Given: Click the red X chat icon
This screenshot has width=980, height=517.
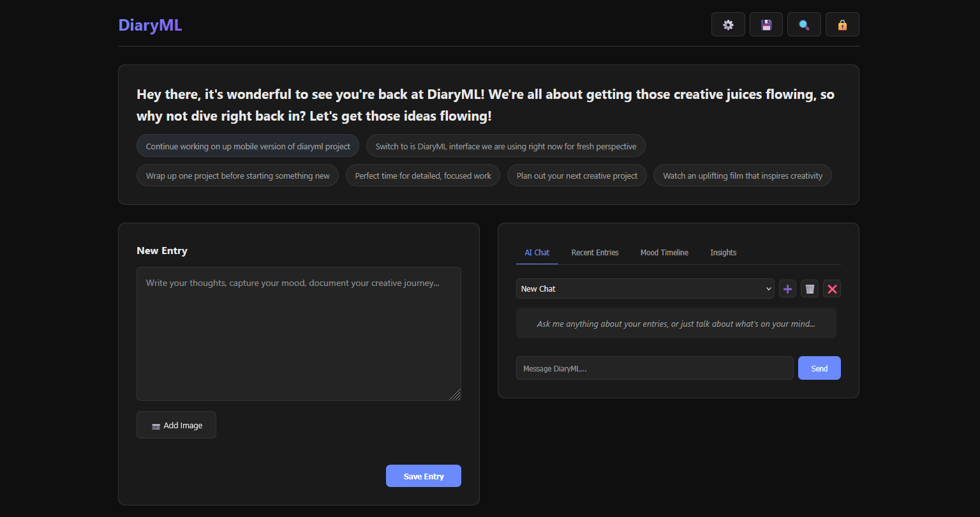Looking at the screenshot, I should pyautogui.click(x=832, y=288).
